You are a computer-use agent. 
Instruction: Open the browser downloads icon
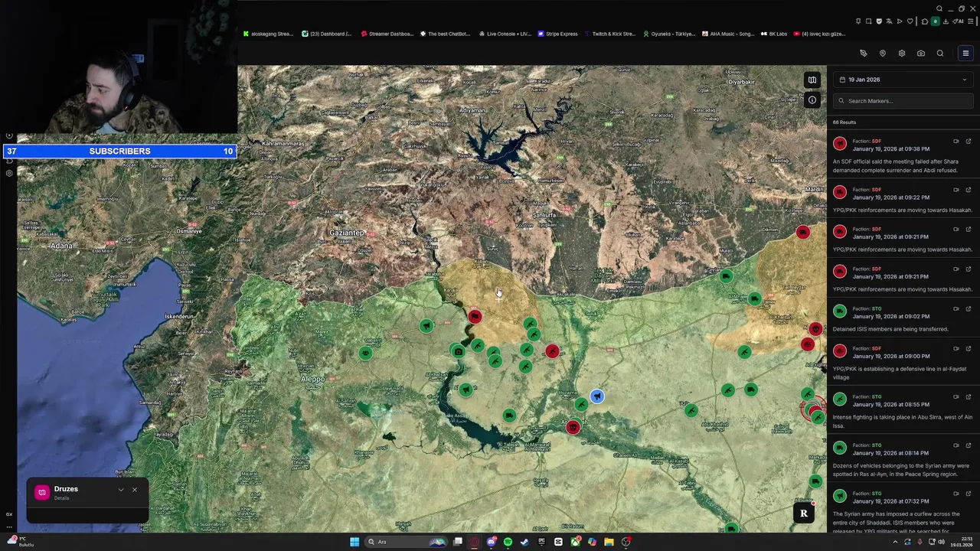946,21
